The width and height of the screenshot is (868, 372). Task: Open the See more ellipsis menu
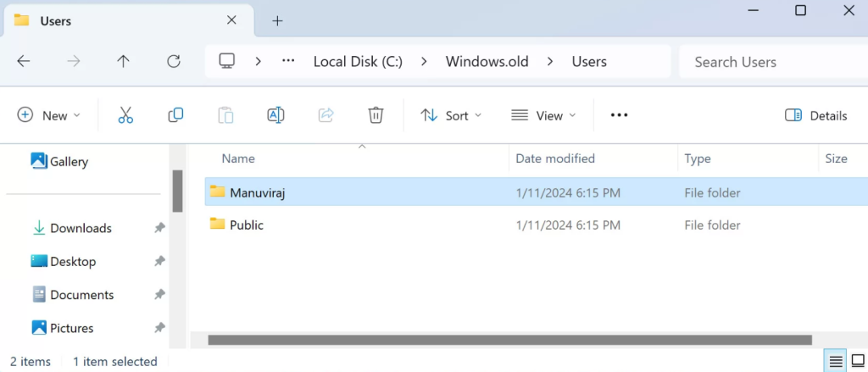619,115
